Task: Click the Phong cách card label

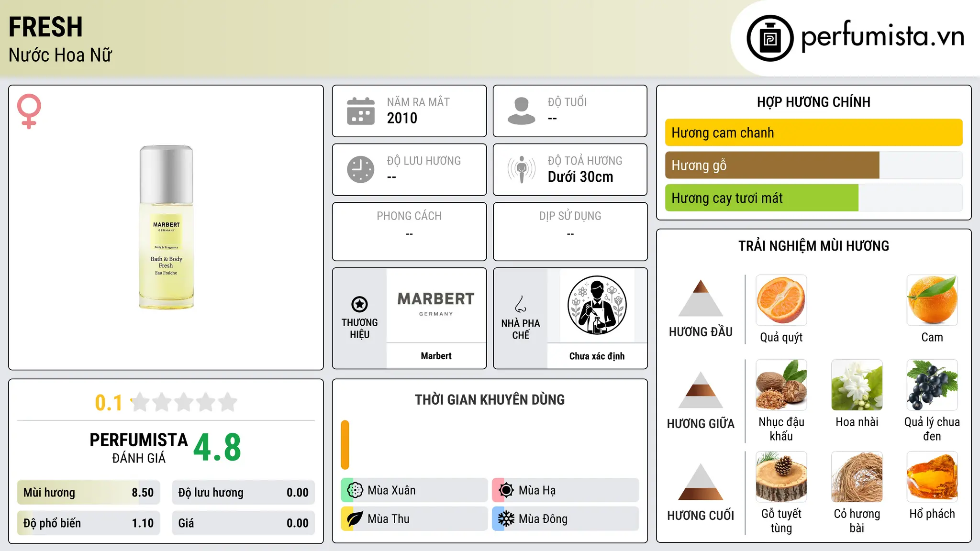Action: 409,216
